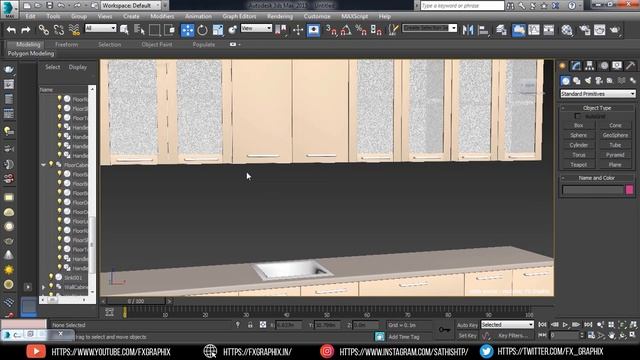Click the Bind to Space Warp tool
The height and width of the screenshot is (360, 640).
pos(74,30)
